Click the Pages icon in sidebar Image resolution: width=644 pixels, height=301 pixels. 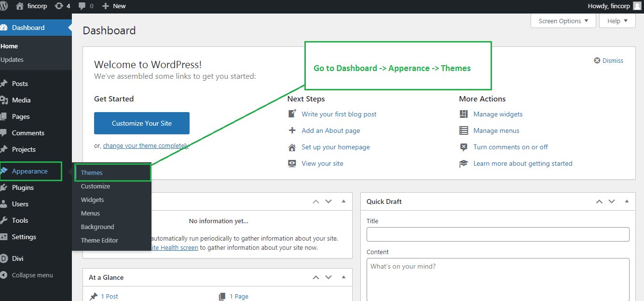click(4, 116)
